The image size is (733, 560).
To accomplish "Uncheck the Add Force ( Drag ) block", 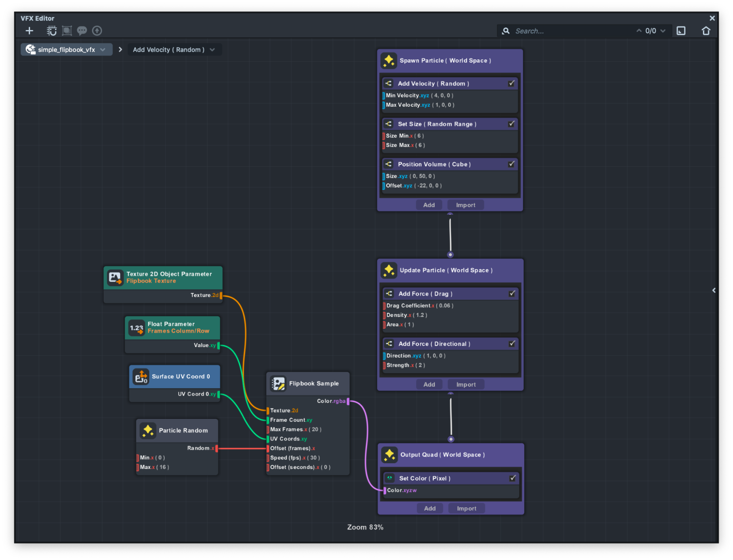I will 512,294.
